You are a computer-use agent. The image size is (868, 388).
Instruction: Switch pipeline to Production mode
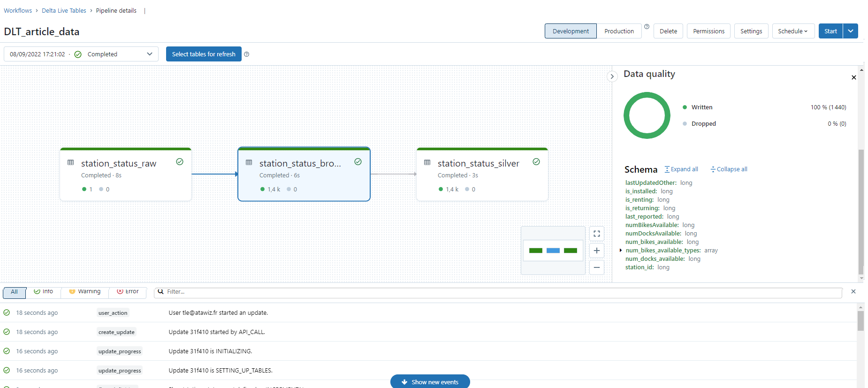[x=618, y=31]
